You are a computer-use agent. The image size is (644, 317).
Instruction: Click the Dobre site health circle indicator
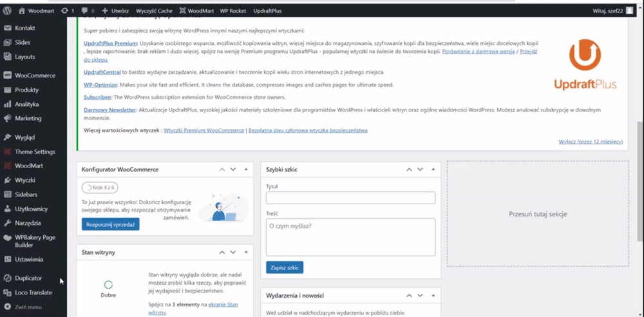click(x=108, y=285)
